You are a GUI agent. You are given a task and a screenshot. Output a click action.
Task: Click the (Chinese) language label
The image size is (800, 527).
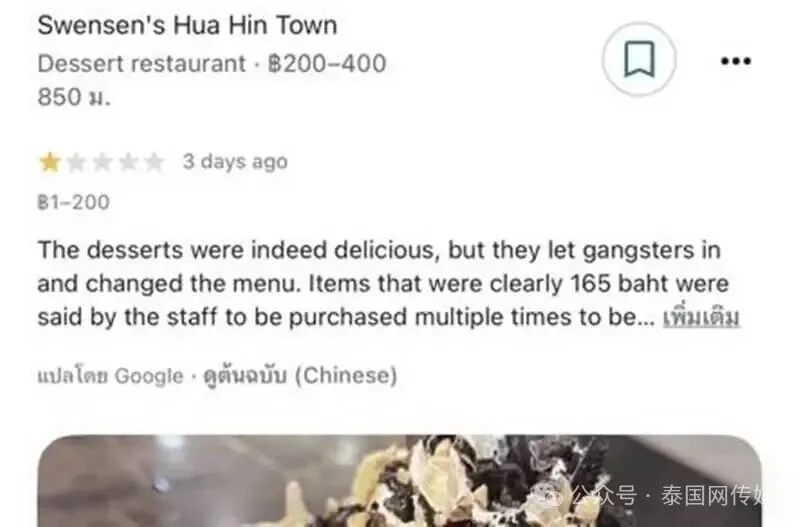346,375
